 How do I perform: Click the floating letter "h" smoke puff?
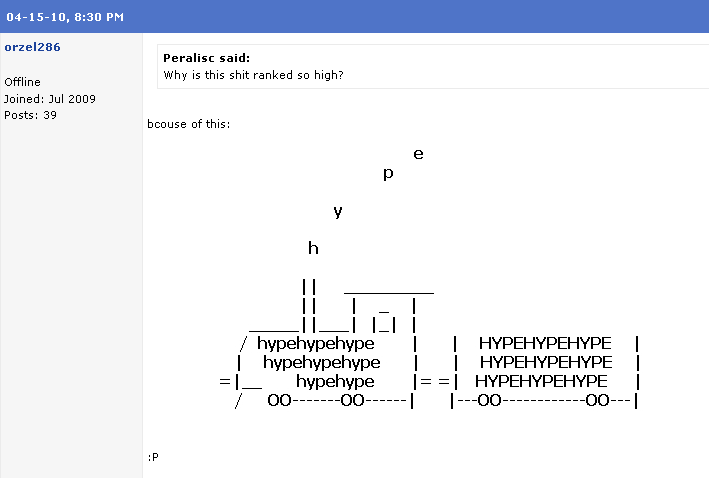313,248
